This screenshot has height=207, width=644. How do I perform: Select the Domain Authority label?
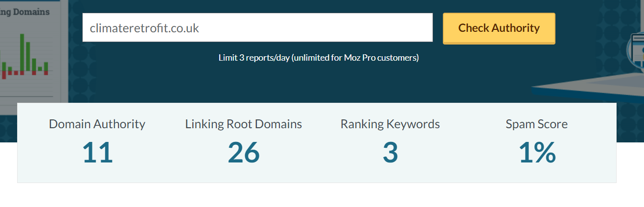(97, 124)
